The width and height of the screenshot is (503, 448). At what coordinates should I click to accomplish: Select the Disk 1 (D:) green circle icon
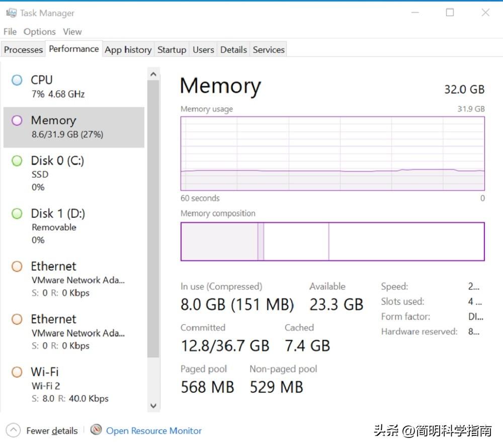point(17,214)
